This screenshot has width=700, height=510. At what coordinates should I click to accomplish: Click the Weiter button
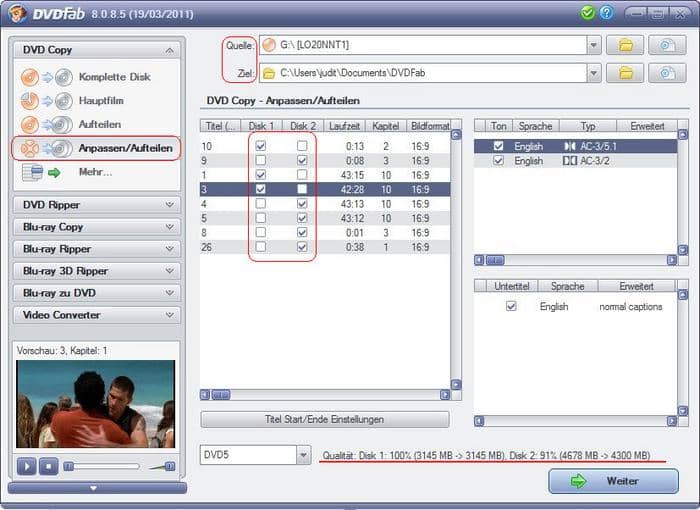(x=613, y=481)
